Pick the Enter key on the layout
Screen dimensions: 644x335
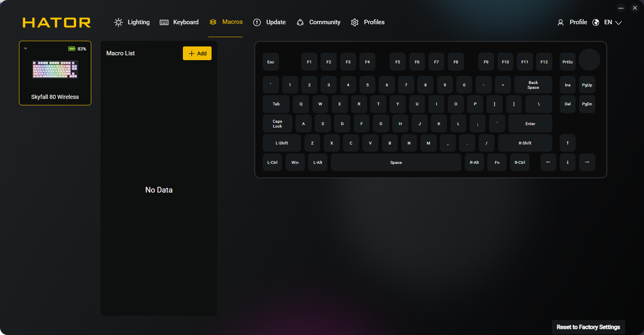530,124
